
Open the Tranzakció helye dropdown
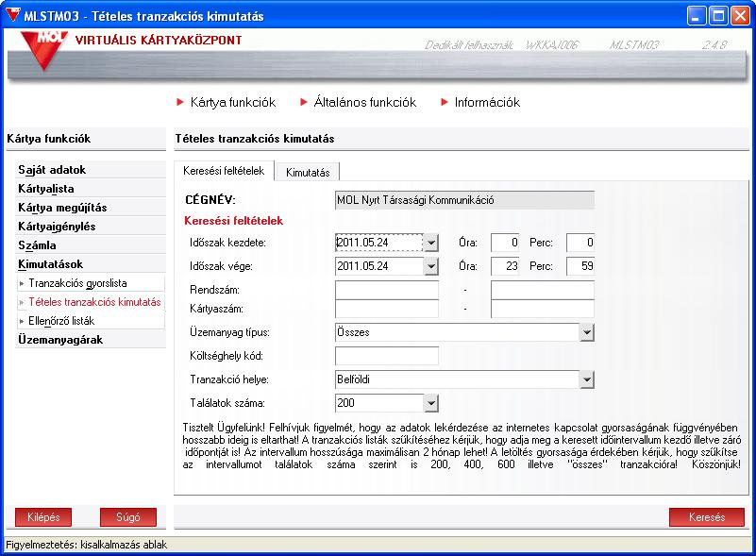tap(586, 379)
